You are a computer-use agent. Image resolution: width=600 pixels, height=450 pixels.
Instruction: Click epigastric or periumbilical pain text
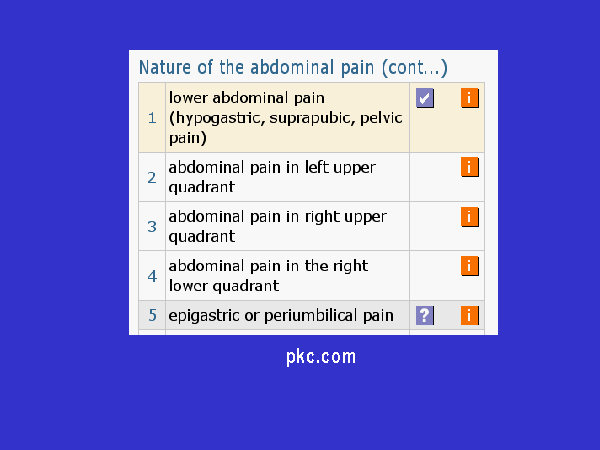click(x=281, y=316)
